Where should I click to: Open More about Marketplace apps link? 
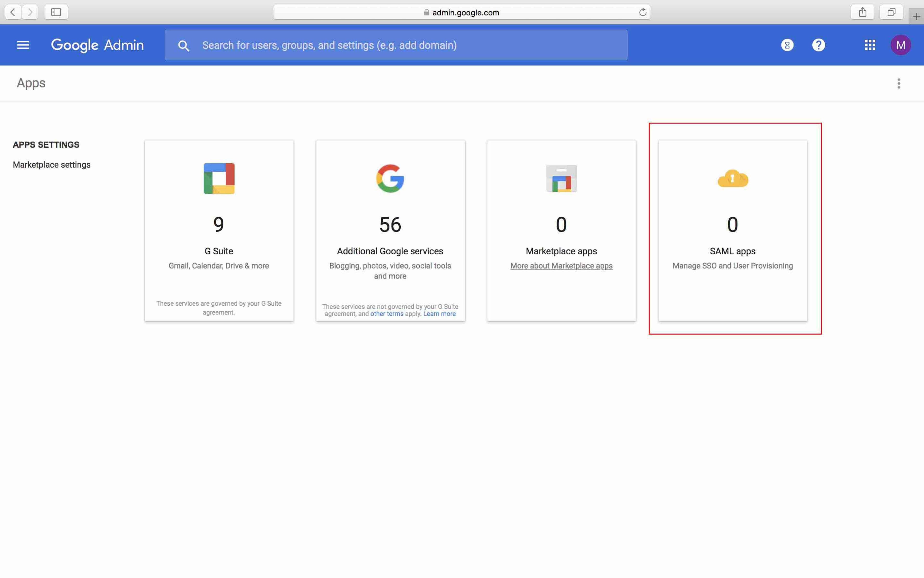coord(561,266)
